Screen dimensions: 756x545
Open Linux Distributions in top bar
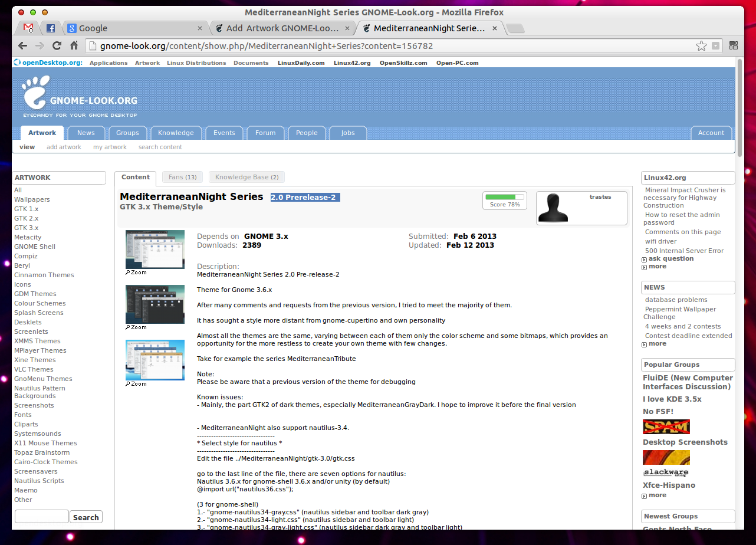196,63
